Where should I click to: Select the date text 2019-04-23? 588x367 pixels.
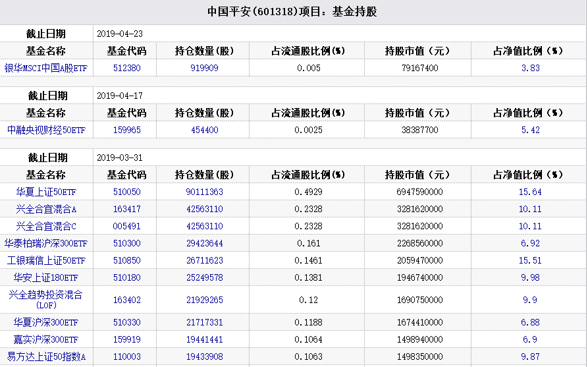[120, 34]
